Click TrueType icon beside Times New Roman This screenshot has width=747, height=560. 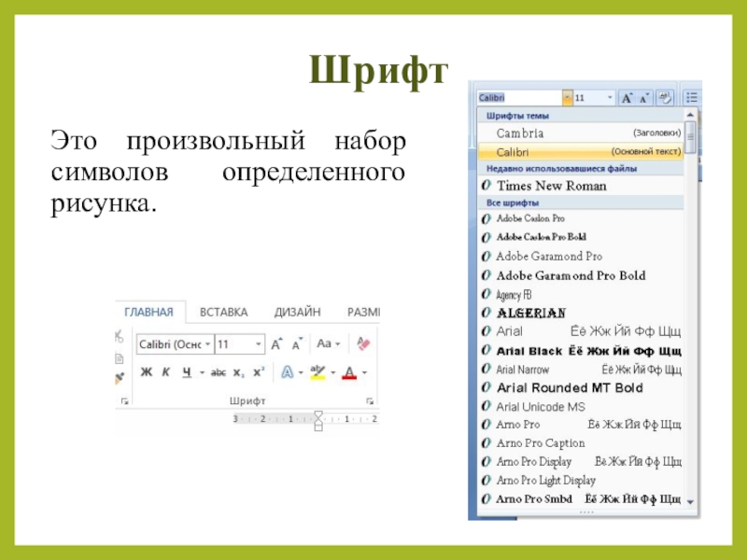click(x=486, y=185)
